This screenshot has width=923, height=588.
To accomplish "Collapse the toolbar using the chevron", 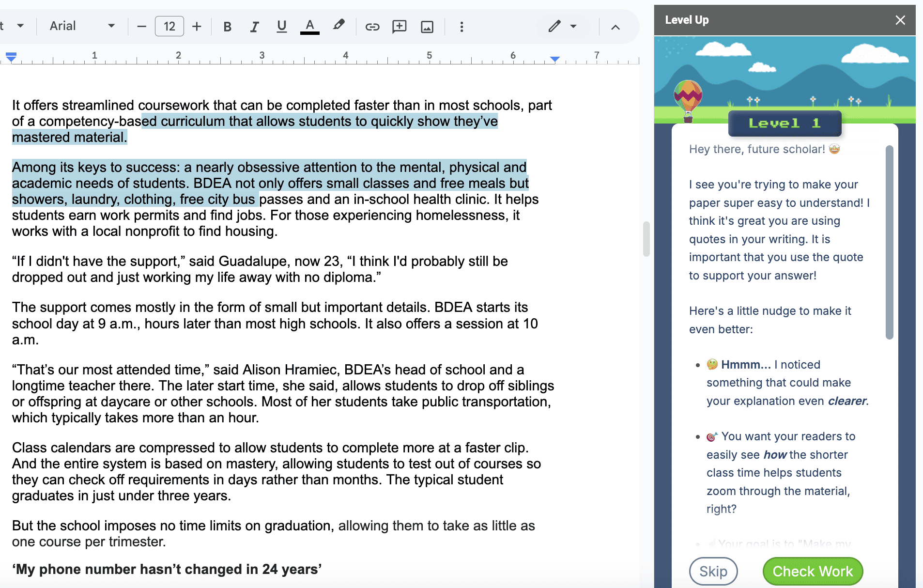I will 615,27.
